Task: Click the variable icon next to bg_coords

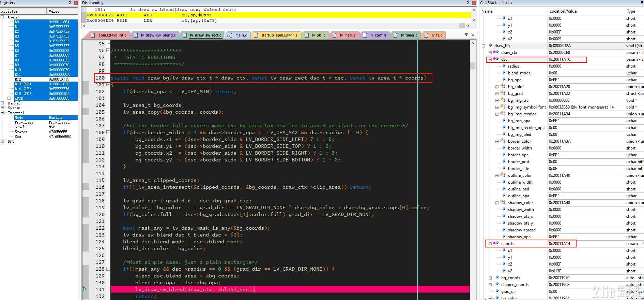Action: pos(497,277)
